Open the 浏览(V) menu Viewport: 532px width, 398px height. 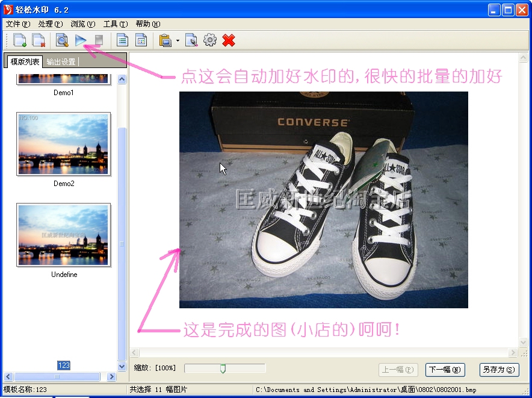click(83, 23)
